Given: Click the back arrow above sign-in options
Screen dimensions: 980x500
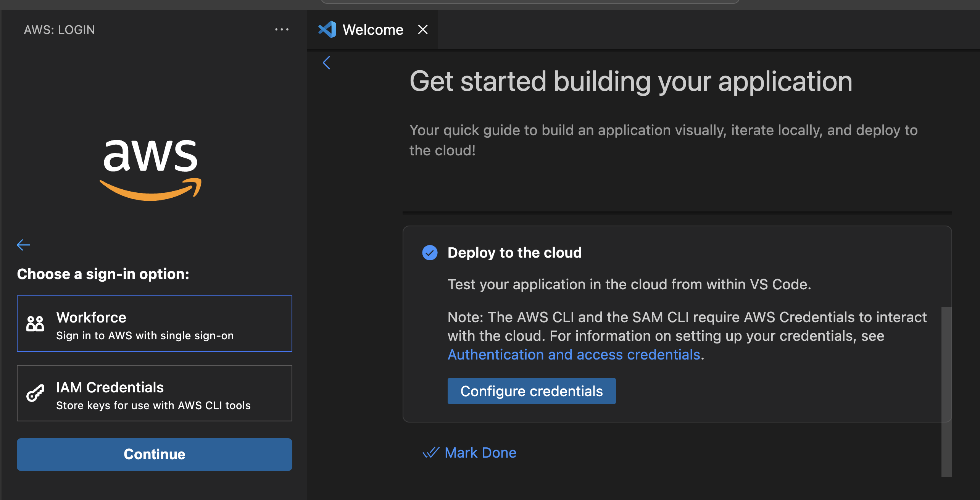Looking at the screenshot, I should pos(23,245).
